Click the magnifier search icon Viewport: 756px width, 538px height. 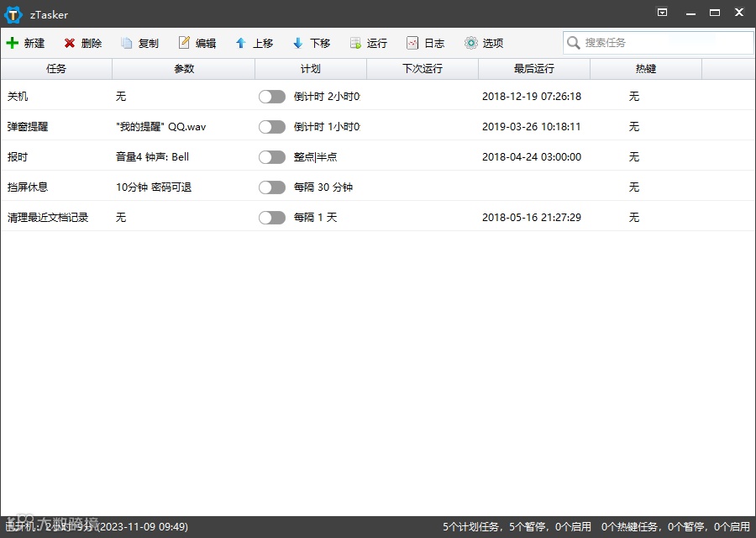pyautogui.click(x=573, y=43)
